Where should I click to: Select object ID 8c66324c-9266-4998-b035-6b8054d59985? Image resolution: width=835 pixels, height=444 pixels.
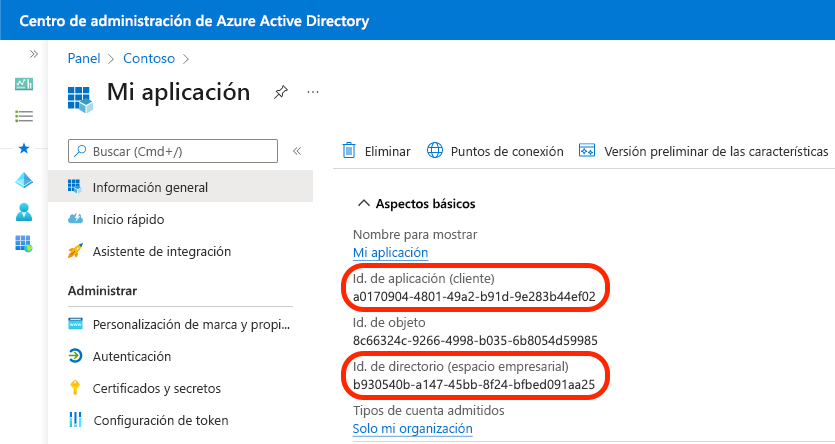click(475, 340)
